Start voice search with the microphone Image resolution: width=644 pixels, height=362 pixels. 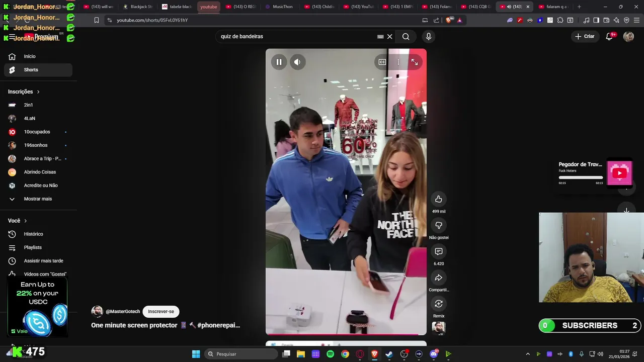pyautogui.click(x=429, y=36)
